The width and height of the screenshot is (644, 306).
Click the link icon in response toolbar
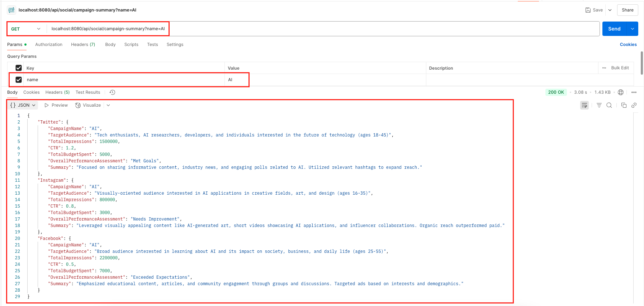[x=634, y=105]
